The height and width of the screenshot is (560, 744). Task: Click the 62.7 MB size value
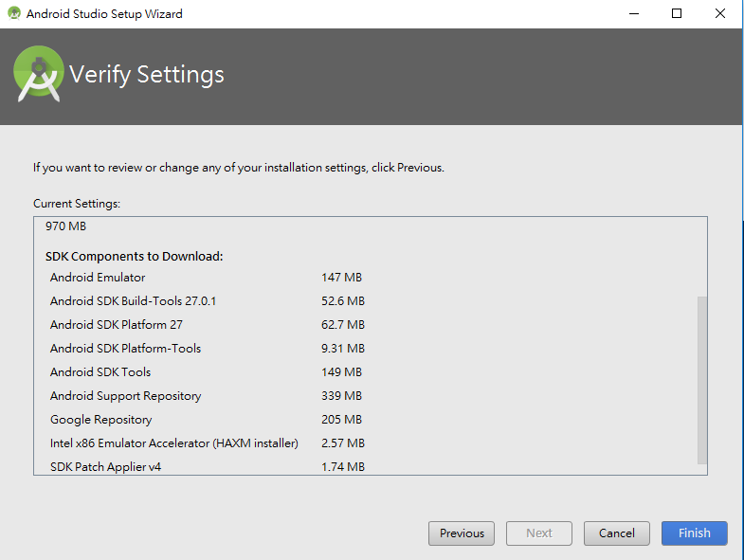(x=343, y=325)
